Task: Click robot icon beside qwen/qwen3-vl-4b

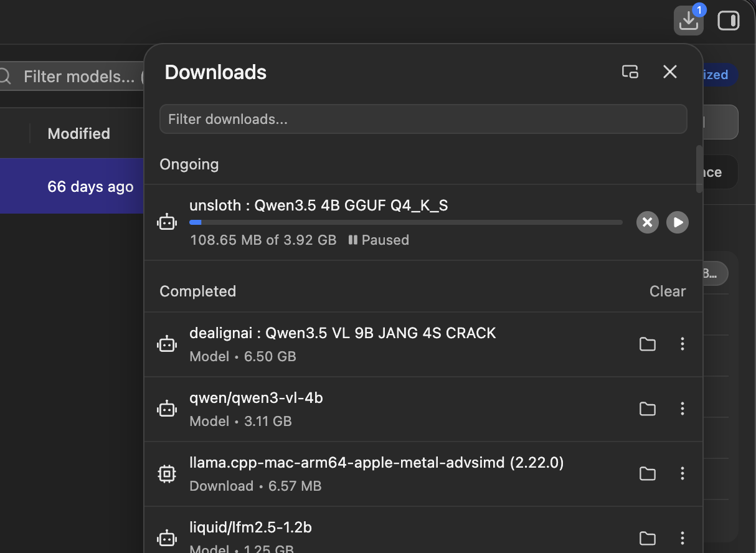Action: click(167, 409)
